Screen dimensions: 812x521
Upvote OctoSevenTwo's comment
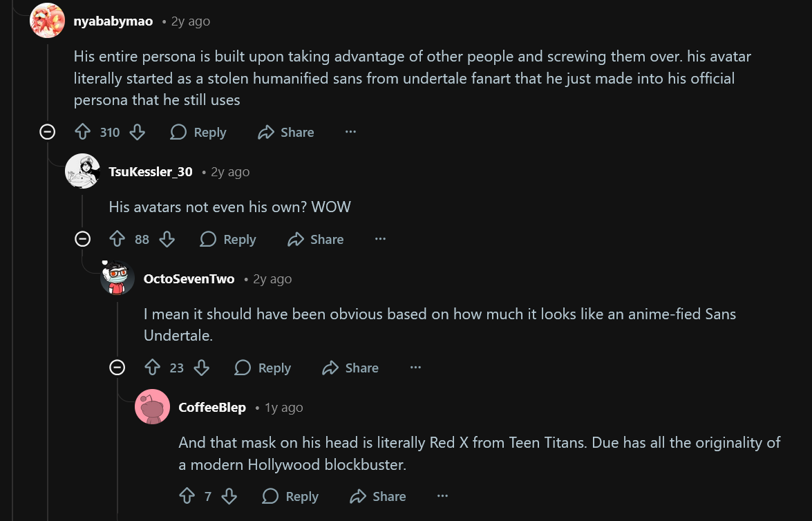point(153,368)
